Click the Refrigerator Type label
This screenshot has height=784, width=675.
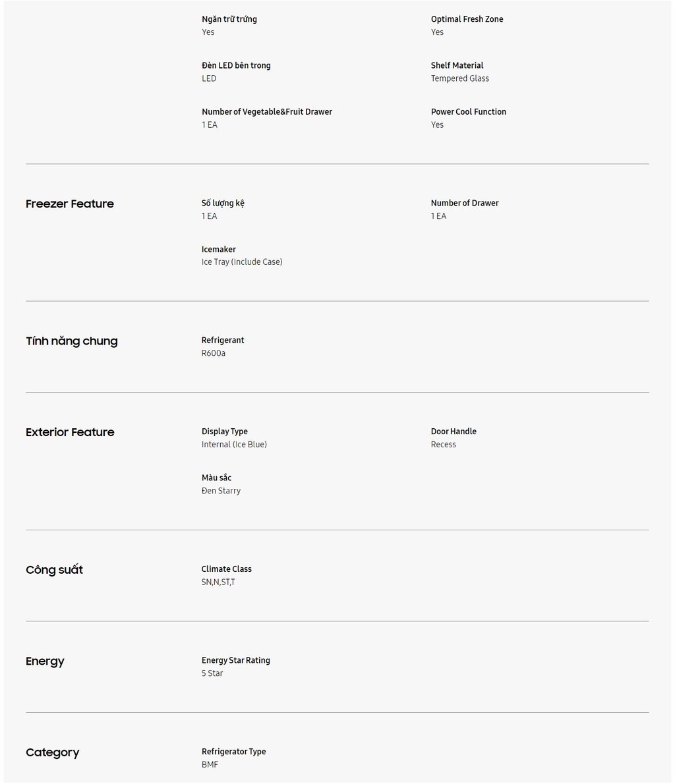[x=233, y=752]
